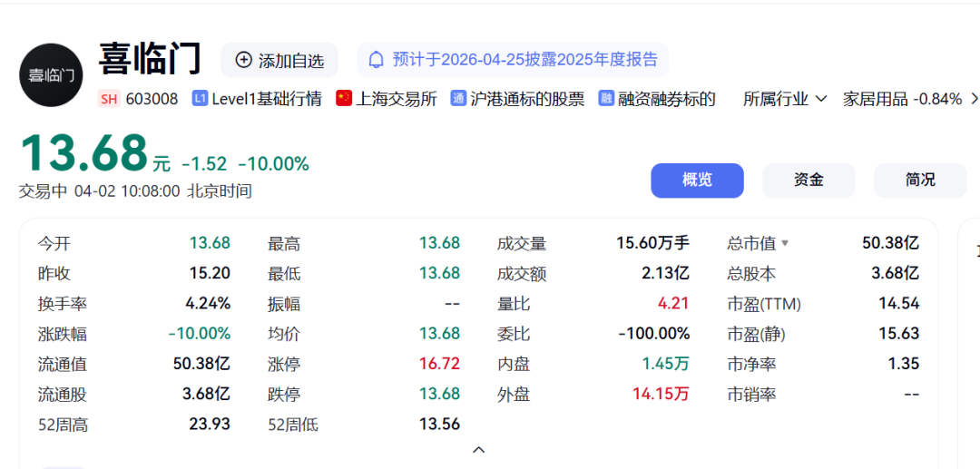Open the 简况 tab
The height and width of the screenshot is (469, 980).
pos(919,180)
